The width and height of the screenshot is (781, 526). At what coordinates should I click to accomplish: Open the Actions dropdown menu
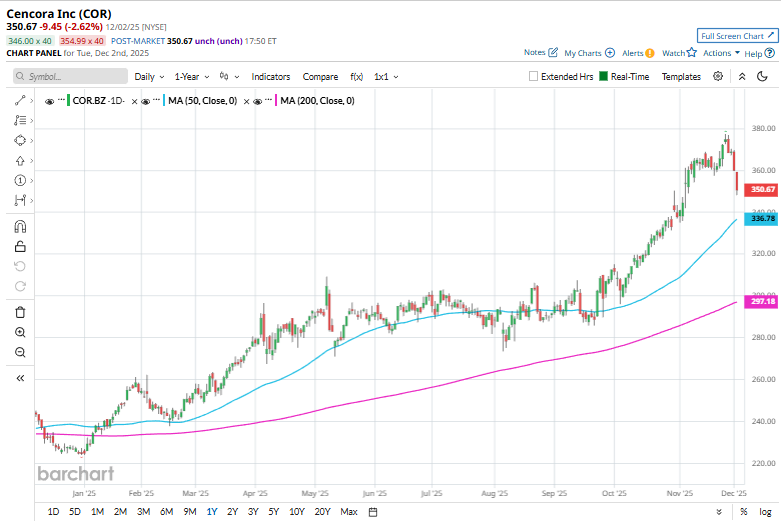point(721,53)
